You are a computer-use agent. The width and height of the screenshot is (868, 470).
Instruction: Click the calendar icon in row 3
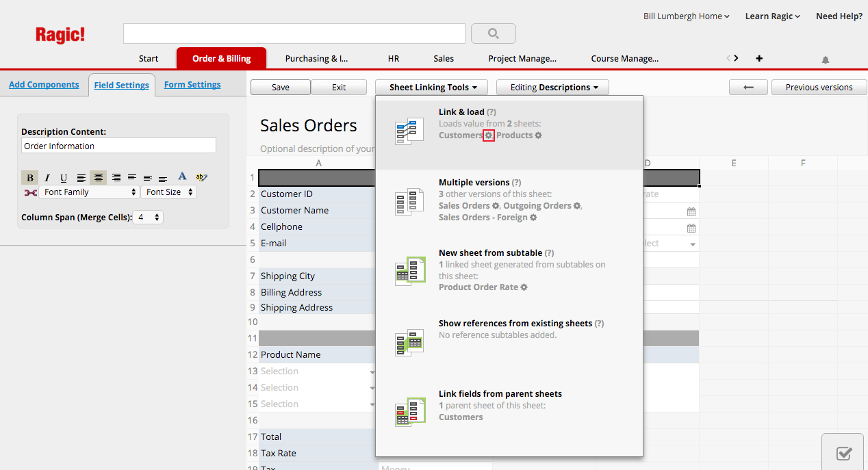(691, 212)
